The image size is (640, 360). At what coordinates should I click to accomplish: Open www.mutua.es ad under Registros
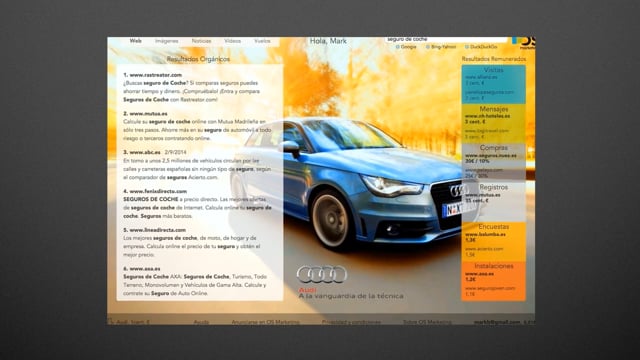[x=482, y=195]
